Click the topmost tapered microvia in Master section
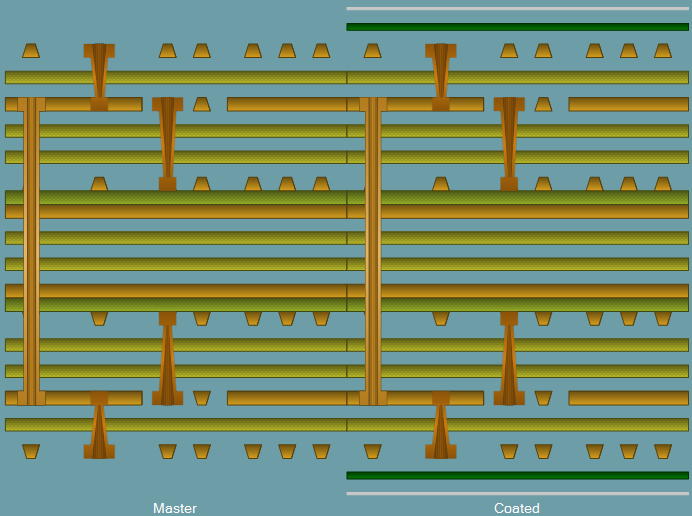 click(x=99, y=77)
